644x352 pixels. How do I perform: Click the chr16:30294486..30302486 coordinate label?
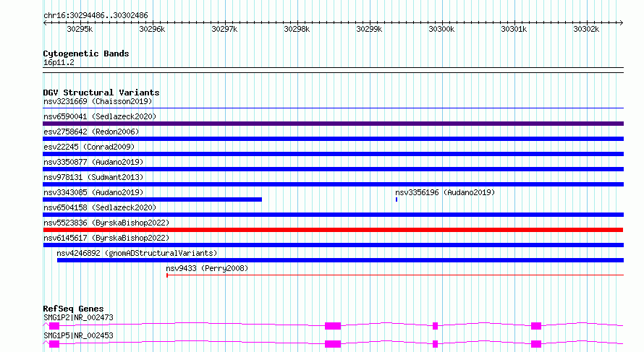(x=96, y=15)
